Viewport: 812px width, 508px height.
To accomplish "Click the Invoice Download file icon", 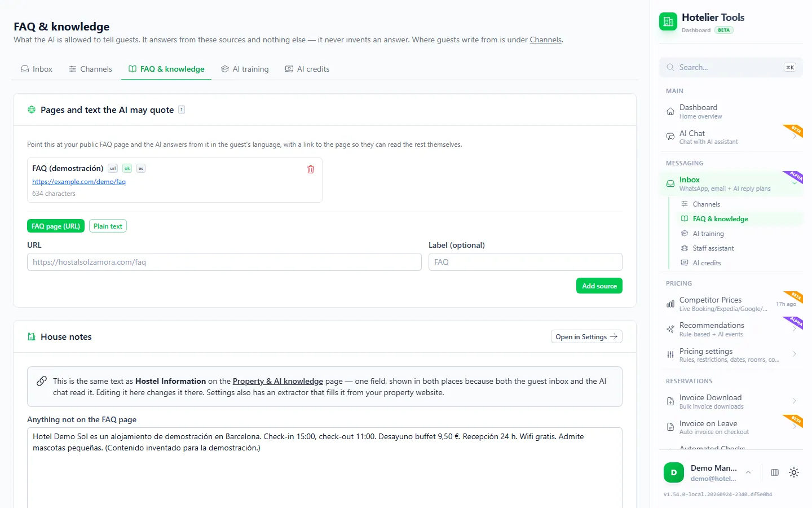I will (x=670, y=401).
